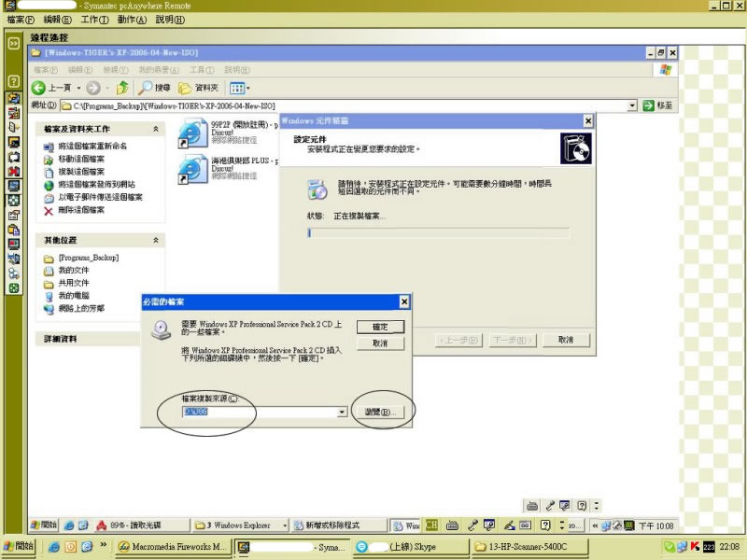Click the green bottom icon in pcAnywhere sidebar
Image resolution: width=747 pixels, height=560 pixels.
(13, 287)
